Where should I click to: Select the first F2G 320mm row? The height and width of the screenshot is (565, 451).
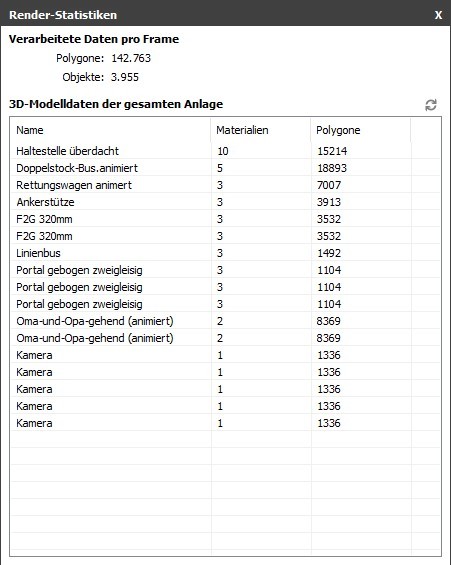(226, 219)
